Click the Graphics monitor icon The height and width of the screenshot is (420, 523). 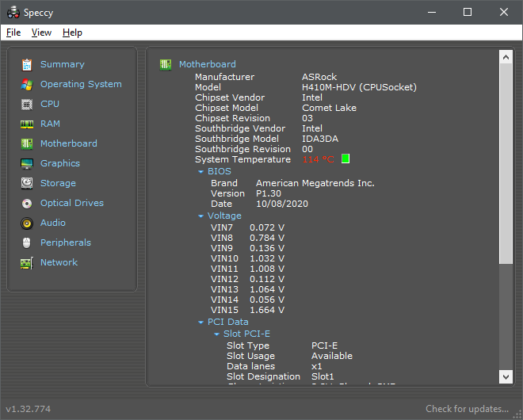click(27, 164)
